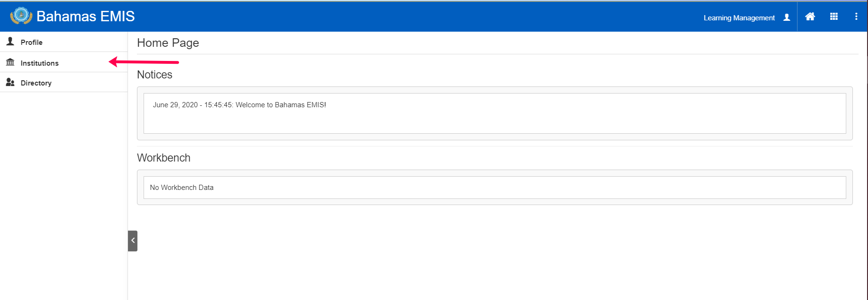Screen dimensions: 868x300
Task: Click the Home Page heading
Action: click(168, 43)
